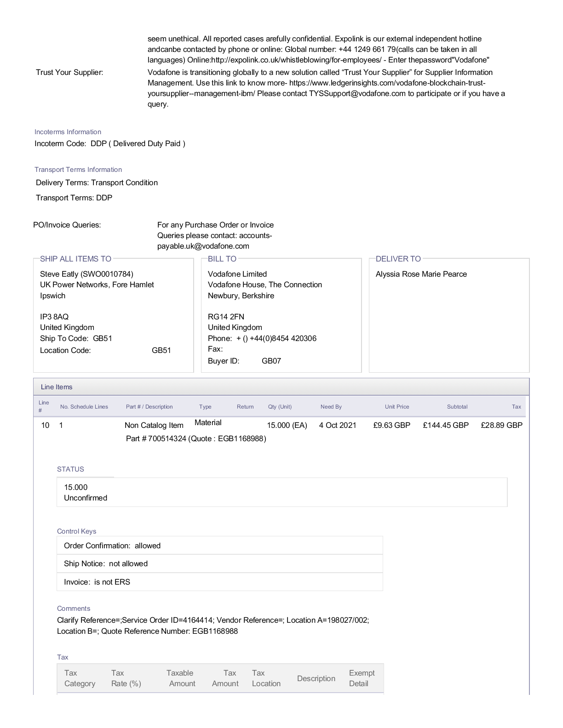Select the Incoterms Information heading
The width and height of the screenshot is (563, 728).
(x=68, y=132)
